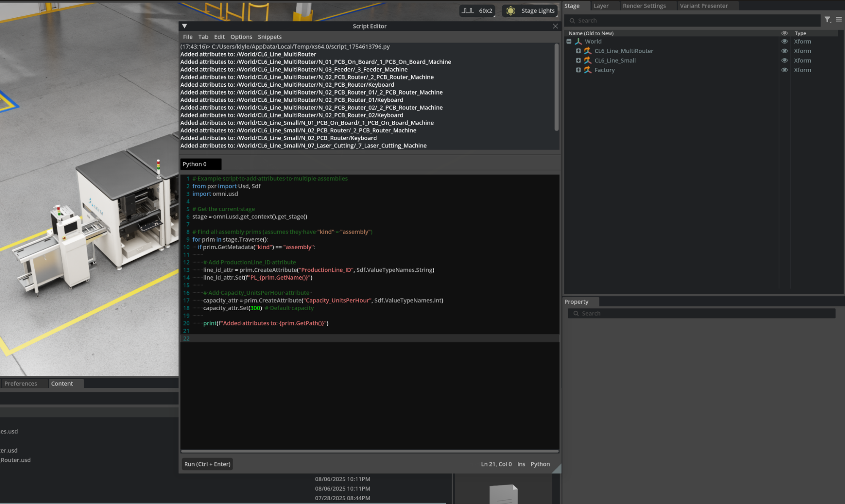Expand the Factory tree node
The width and height of the screenshot is (845, 504).
click(578, 70)
